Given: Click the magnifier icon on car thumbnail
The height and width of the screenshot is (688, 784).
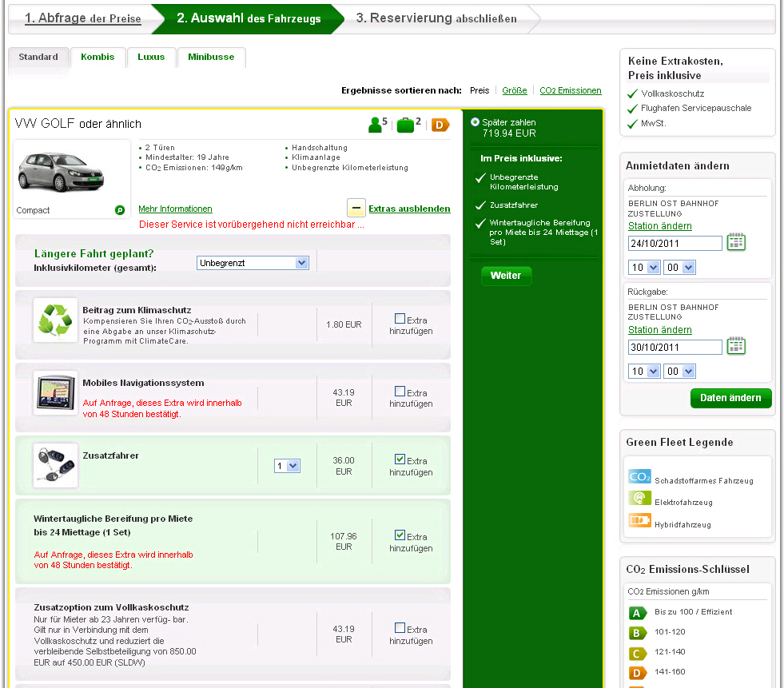Looking at the screenshot, I should tap(120, 210).
